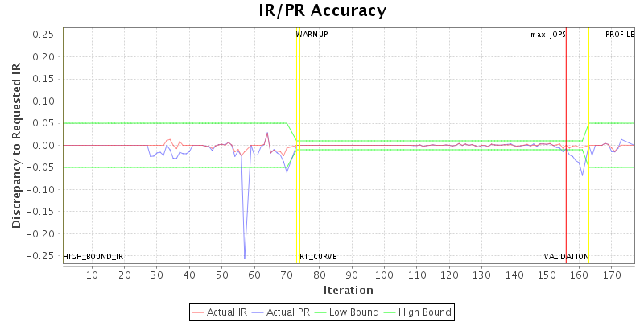Click the 0.25 y-axis tick label
644x322 pixels.
coord(43,35)
